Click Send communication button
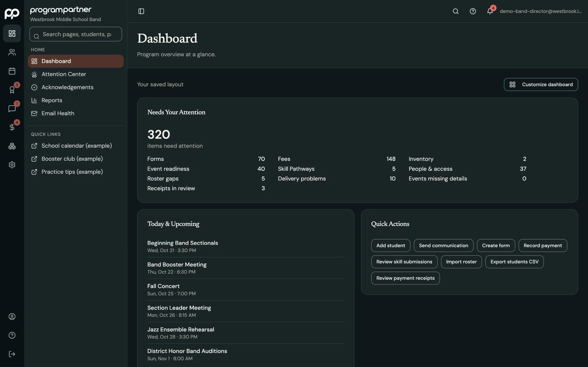 (443, 246)
